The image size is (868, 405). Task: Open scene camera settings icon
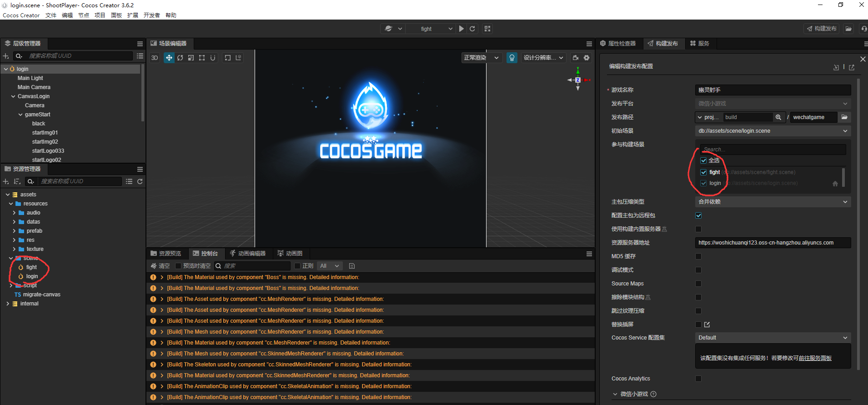pyautogui.click(x=576, y=58)
